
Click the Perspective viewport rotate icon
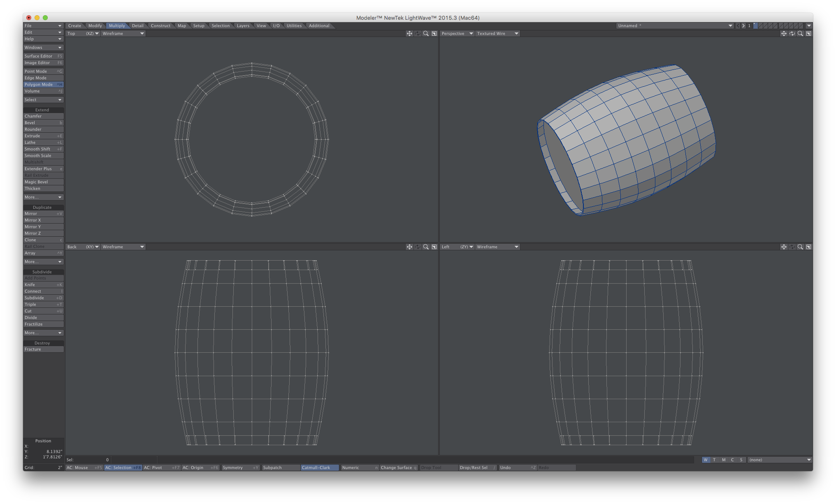(x=792, y=34)
